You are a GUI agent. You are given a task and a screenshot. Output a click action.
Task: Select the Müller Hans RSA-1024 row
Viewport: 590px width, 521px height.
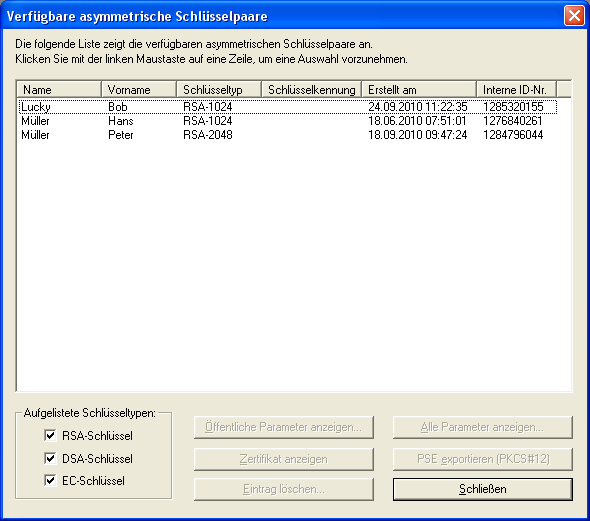(288, 121)
